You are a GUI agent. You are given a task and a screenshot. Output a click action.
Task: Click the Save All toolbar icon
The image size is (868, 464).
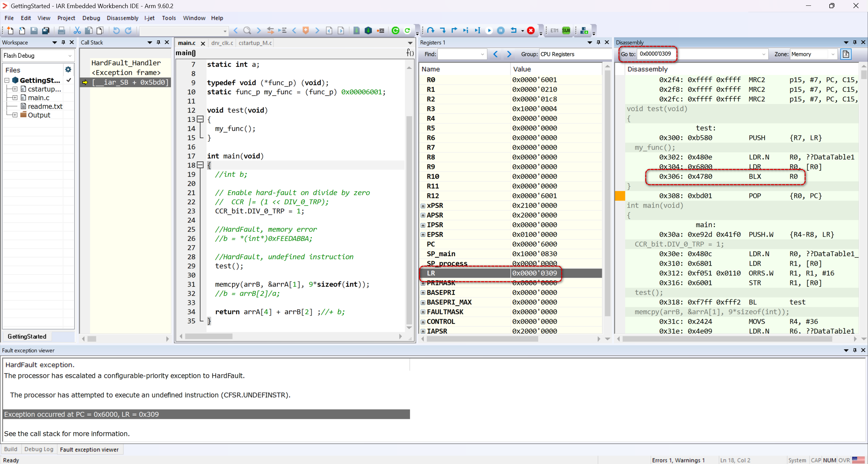point(46,31)
